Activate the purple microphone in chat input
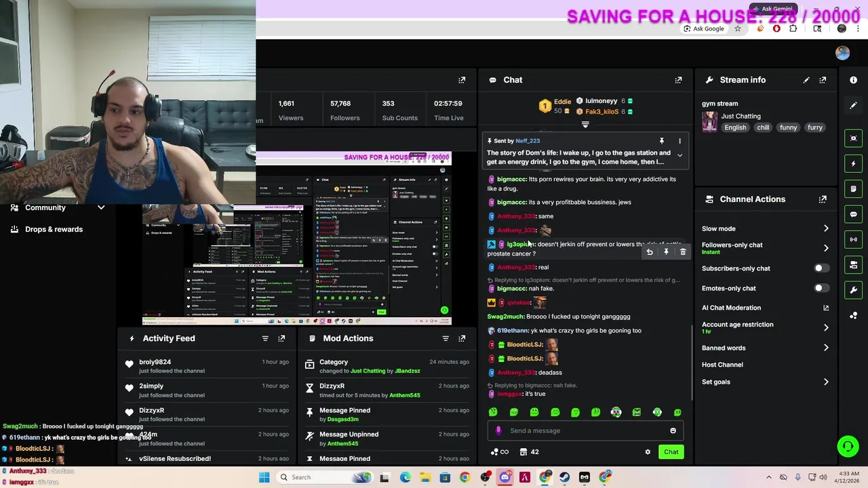The height and width of the screenshot is (488, 868). (x=498, y=430)
